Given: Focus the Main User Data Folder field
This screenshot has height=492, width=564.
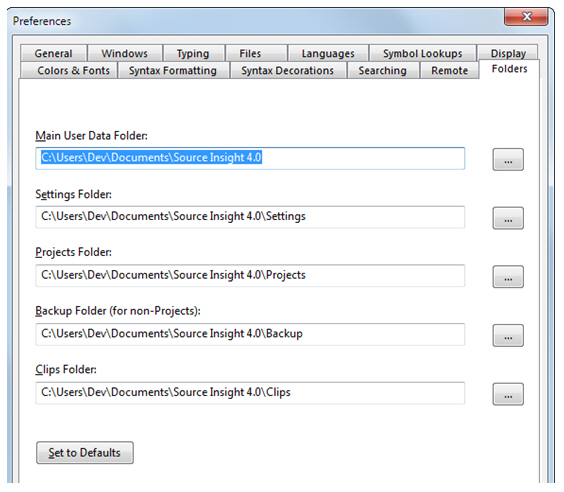Looking at the screenshot, I should pos(250,158).
